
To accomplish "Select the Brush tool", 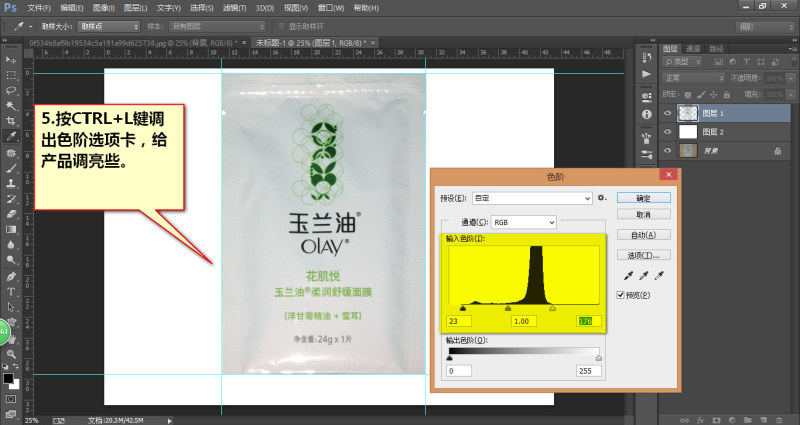I will coord(11,168).
